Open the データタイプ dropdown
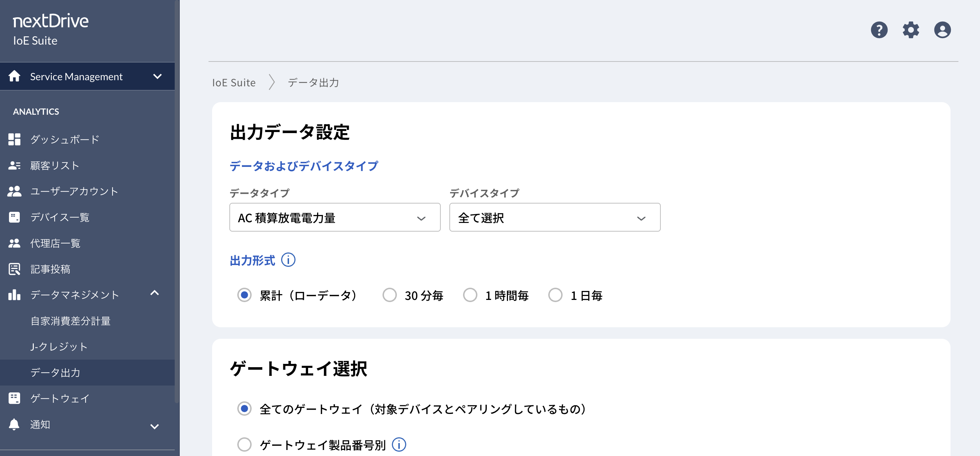 tap(335, 217)
